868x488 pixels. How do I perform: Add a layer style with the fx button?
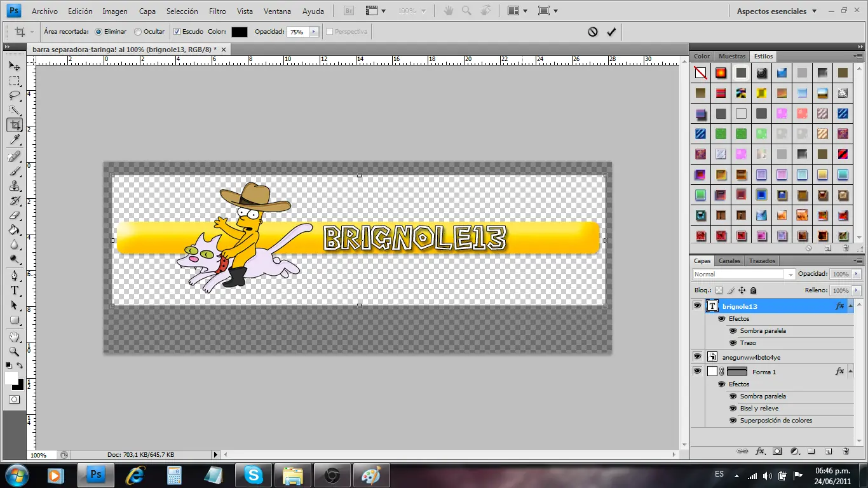(760, 451)
